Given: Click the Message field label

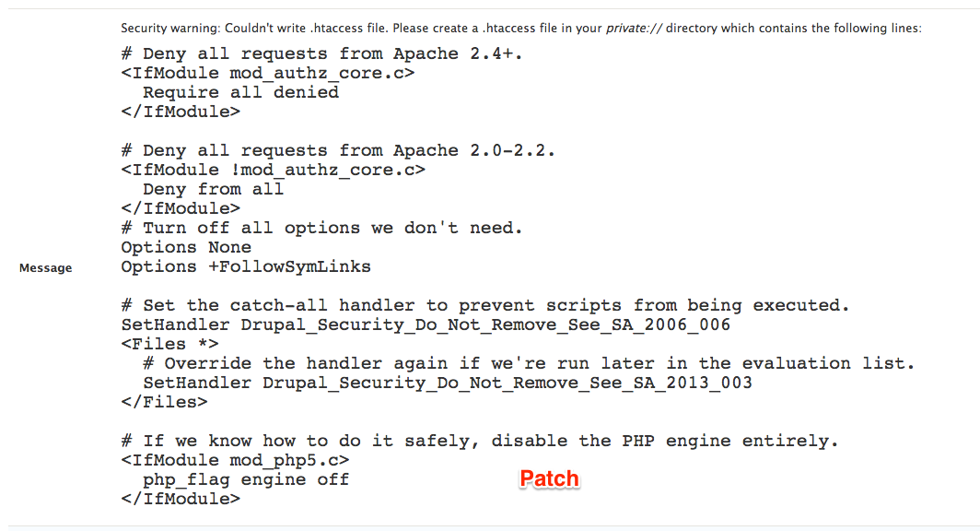Looking at the screenshot, I should click(46, 267).
